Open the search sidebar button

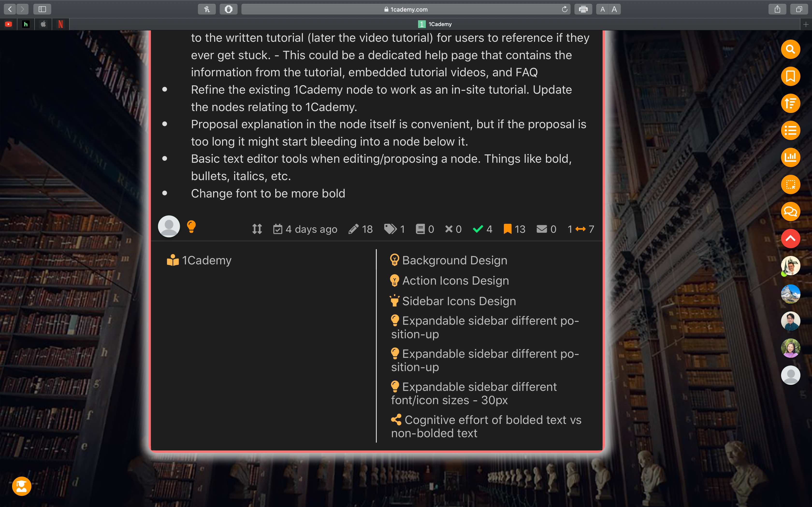(790, 49)
